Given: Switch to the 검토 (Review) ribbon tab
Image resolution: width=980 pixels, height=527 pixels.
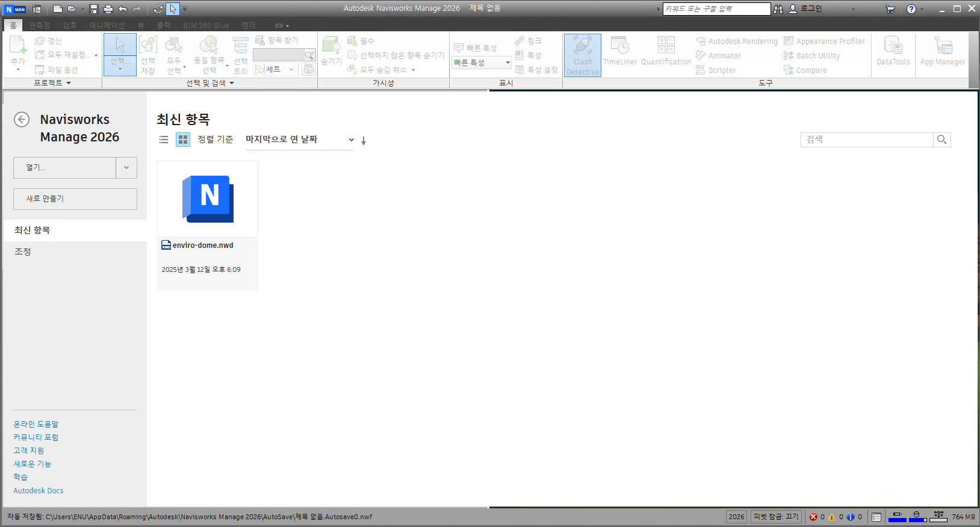Looking at the screenshot, I should (x=70, y=25).
